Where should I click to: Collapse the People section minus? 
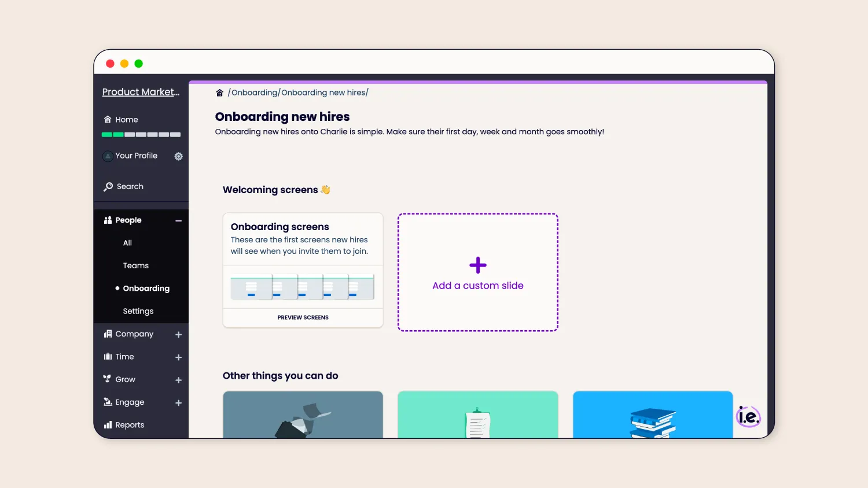coord(179,221)
